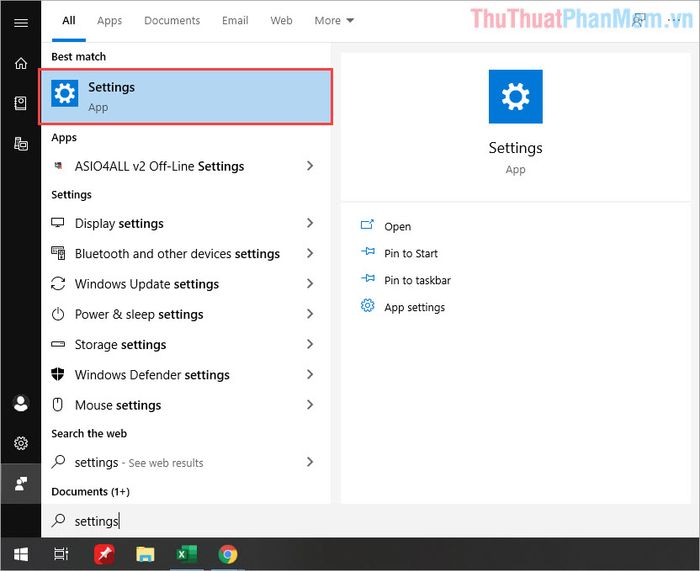Click the Pin to taskbar pin icon
Viewport: 700px width, 571px height.
pyautogui.click(x=368, y=279)
